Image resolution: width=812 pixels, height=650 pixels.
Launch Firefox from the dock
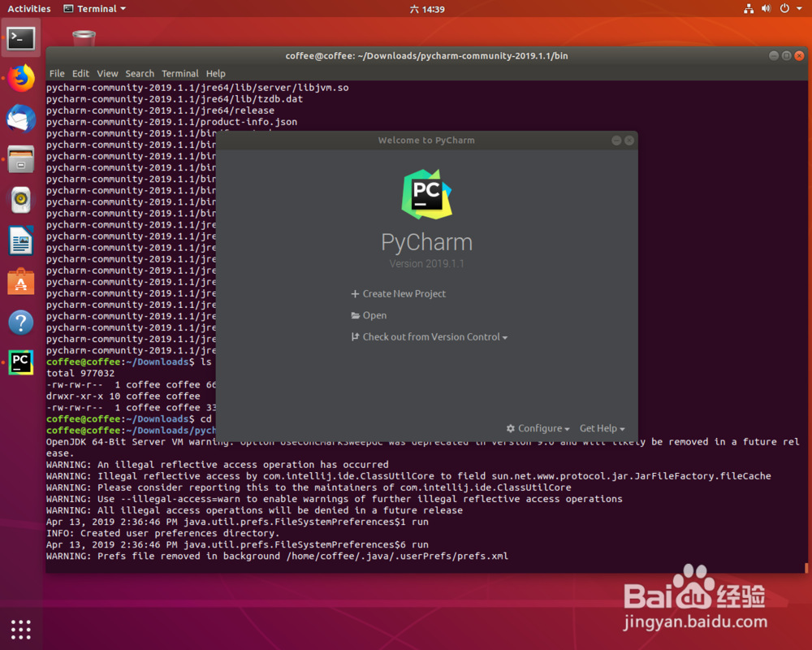coord(21,78)
